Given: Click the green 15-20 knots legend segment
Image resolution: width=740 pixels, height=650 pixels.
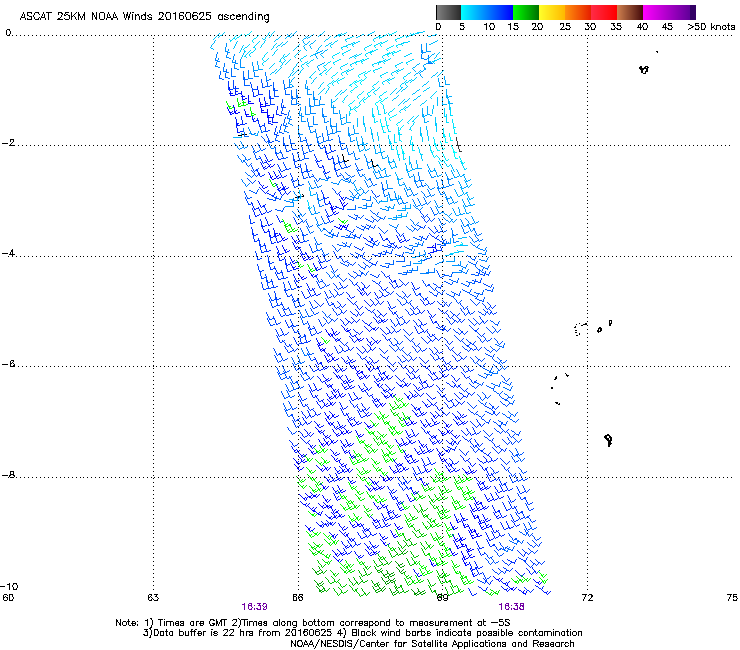Looking at the screenshot, I should point(526,12).
